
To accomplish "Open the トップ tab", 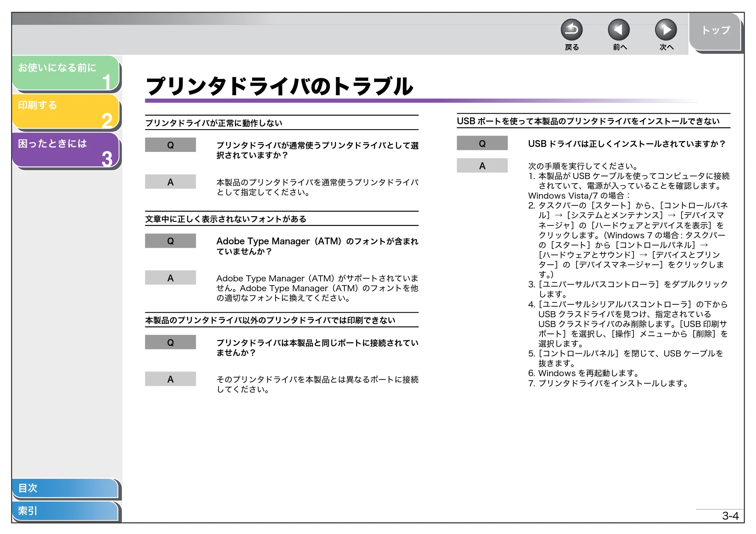I will (x=715, y=31).
